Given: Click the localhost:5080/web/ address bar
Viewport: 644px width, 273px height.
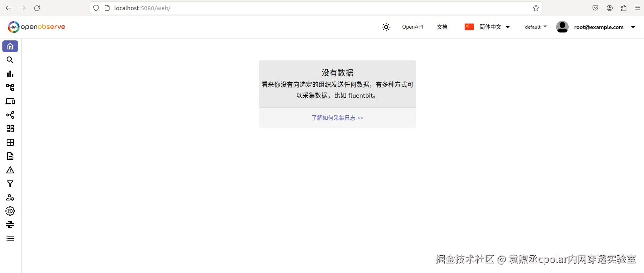Looking at the screenshot, I should (316, 8).
